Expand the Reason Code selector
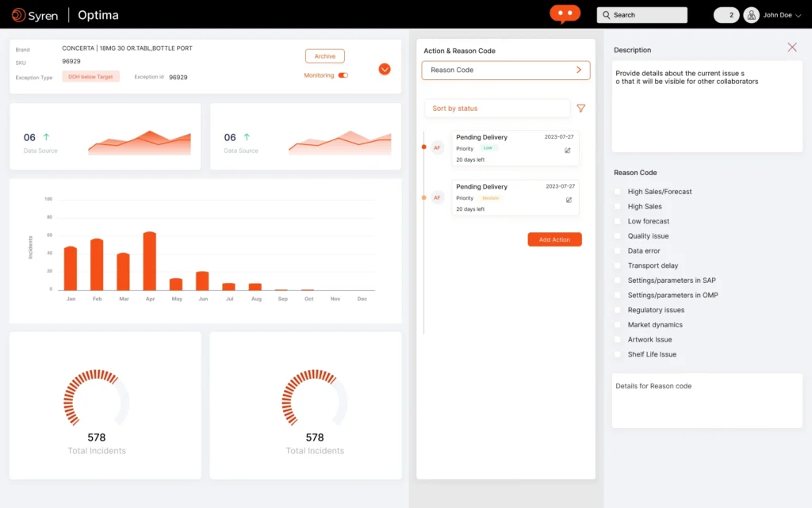The image size is (812, 508). [x=505, y=71]
